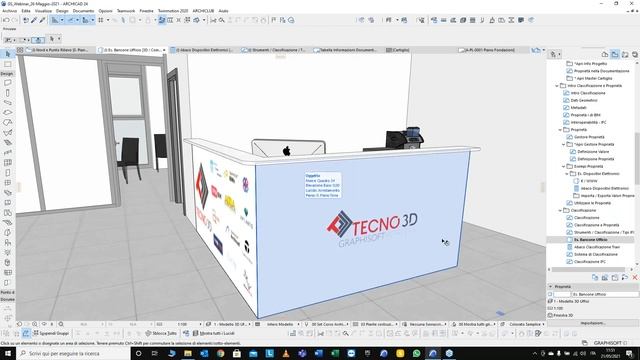The image size is (640, 360).
Task: Click the Undo icon in toolbar
Action: (x=6, y=20)
